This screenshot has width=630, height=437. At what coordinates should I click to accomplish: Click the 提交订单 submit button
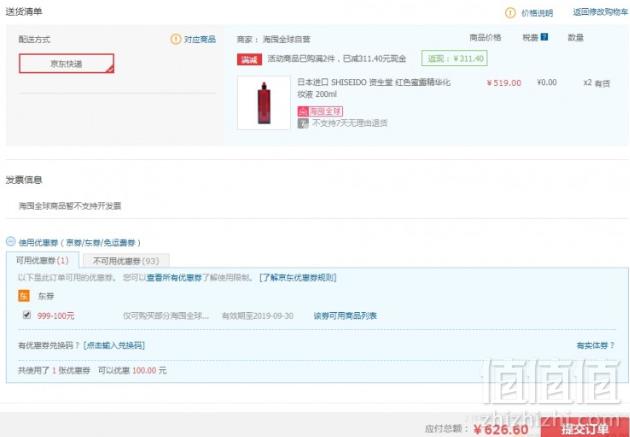click(585, 428)
